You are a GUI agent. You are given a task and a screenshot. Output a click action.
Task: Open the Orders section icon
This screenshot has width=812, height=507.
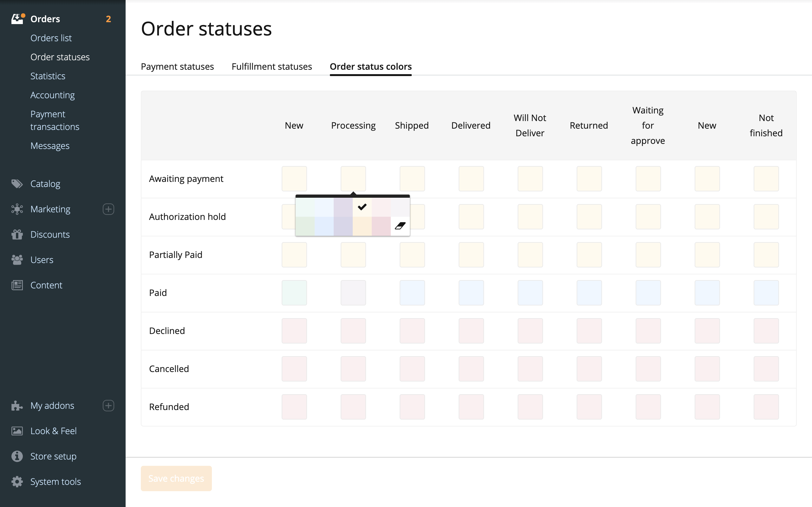(17, 18)
